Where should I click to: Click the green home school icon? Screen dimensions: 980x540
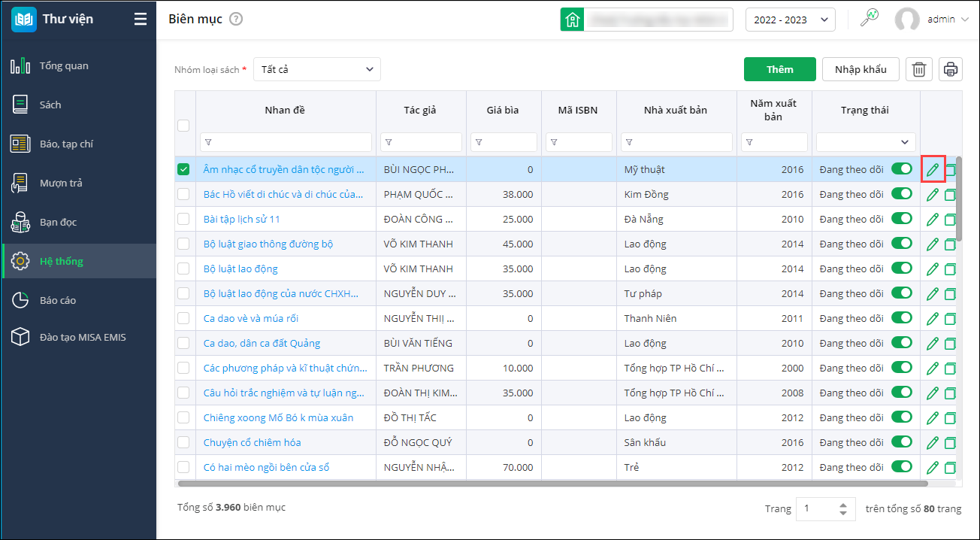click(572, 20)
